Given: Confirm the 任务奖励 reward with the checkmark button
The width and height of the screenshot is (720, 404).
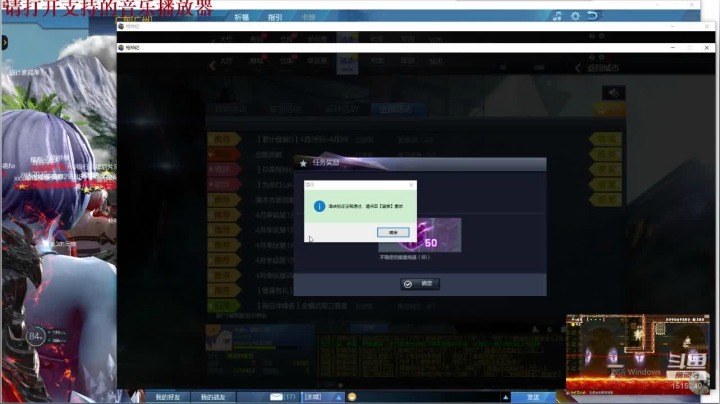Looking at the screenshot, I should coord(420,284).
